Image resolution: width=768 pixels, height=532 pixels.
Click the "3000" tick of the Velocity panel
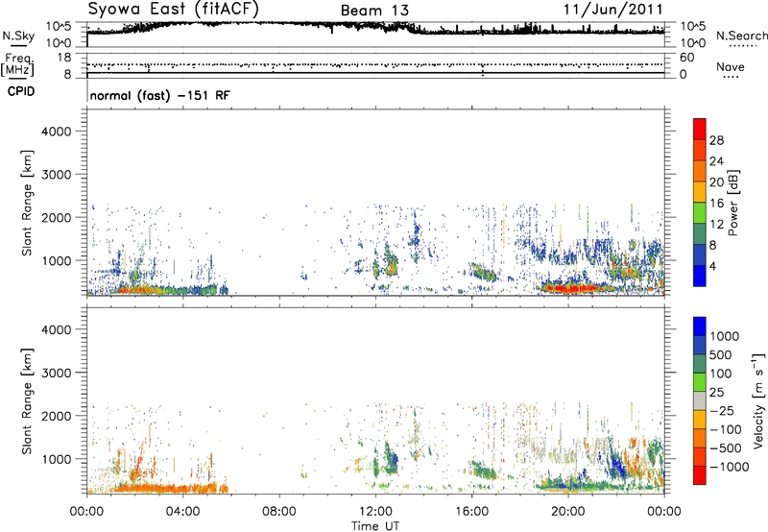[x=56, y=373]
